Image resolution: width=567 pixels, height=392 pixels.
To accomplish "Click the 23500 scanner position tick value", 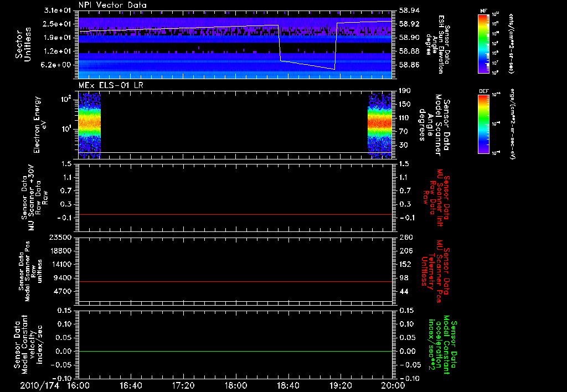I will pos(59,237).
